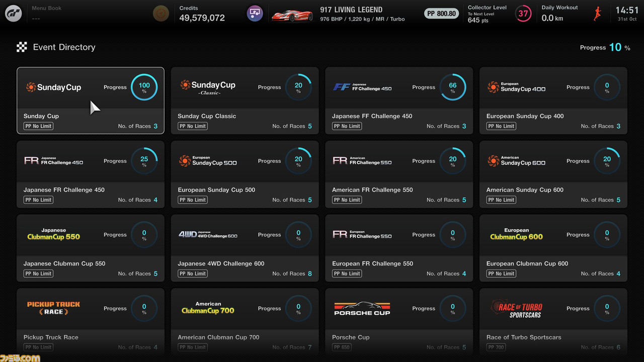
Task: Open Japanese FR Challenge 450 event
Action: tap(91, 174)
